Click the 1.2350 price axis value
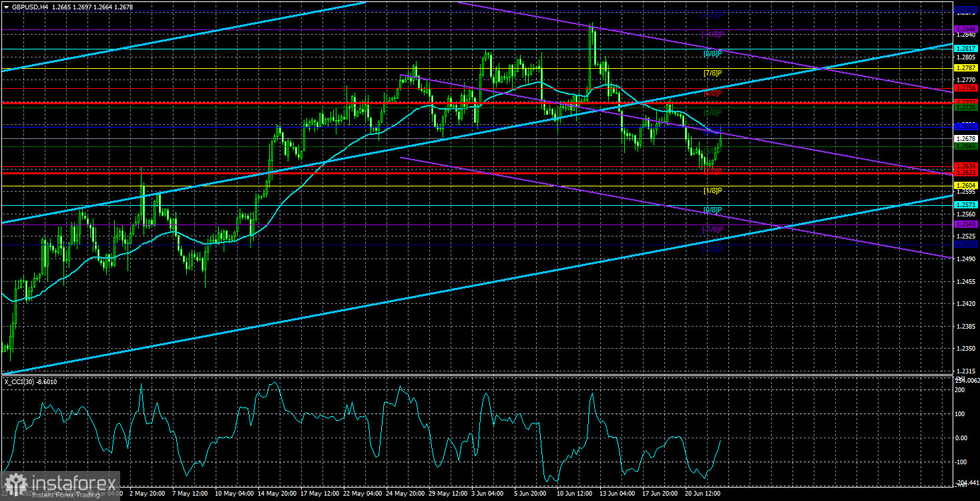 pos(966,349)
